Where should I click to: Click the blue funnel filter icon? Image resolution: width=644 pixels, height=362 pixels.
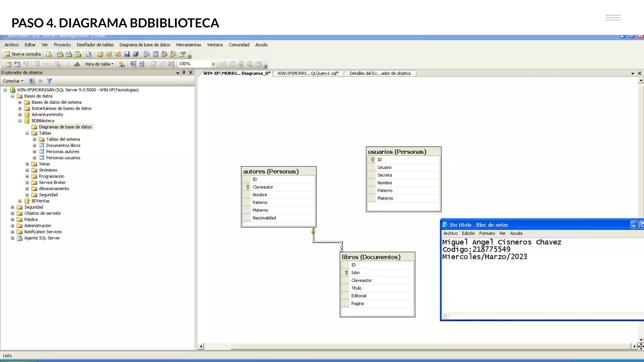49,81
